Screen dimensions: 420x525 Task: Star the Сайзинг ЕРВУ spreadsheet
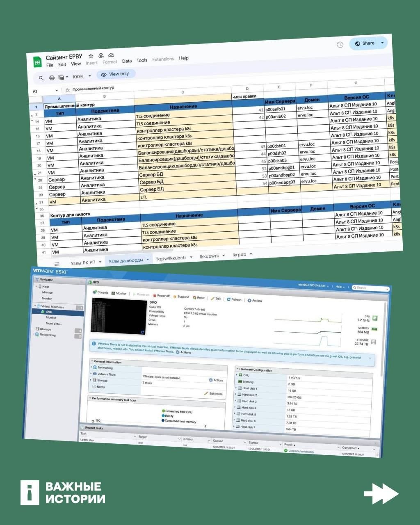pos(91,56)
